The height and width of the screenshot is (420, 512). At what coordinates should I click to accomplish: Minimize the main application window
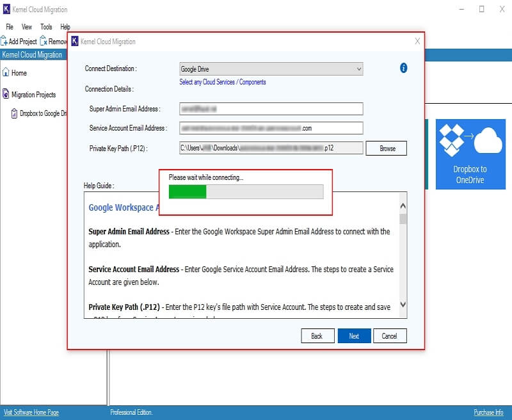pos(461,9)
